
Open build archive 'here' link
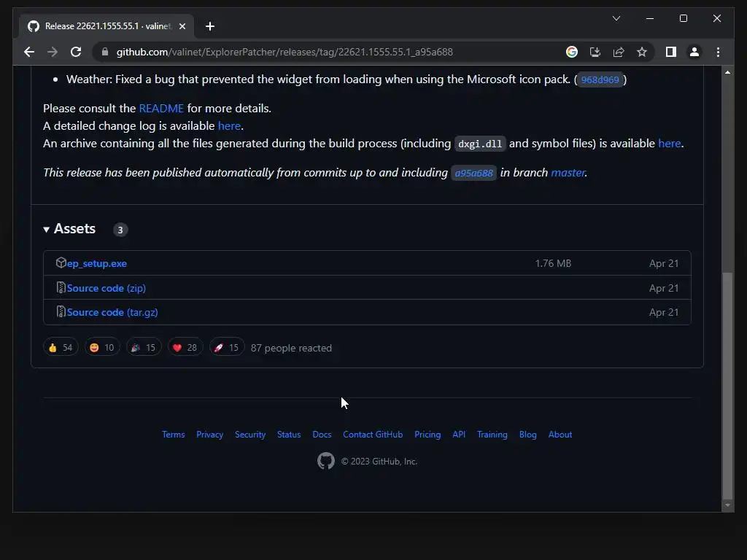(669, 144)
